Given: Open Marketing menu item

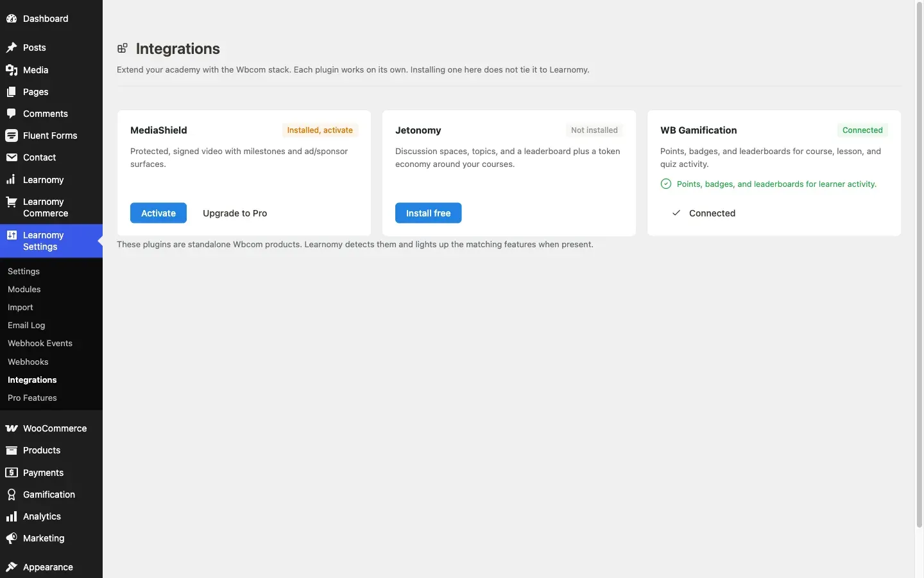Looking at the screenshot, I should [51, 538].
